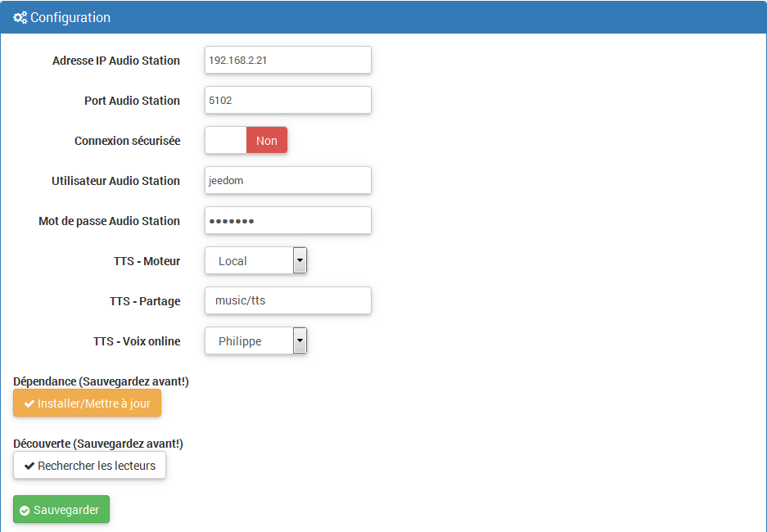Screen dimensions: 767x532
Task: Select the Utilisateur Audio Station field
Action: (288, 180)
